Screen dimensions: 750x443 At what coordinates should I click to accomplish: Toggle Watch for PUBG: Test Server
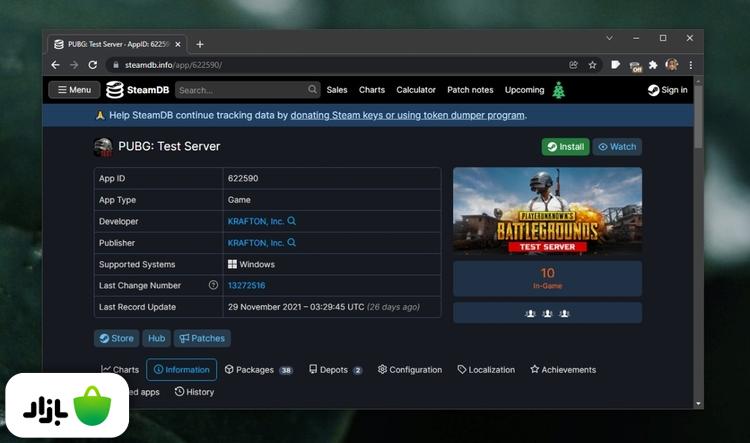pos(617,147)
